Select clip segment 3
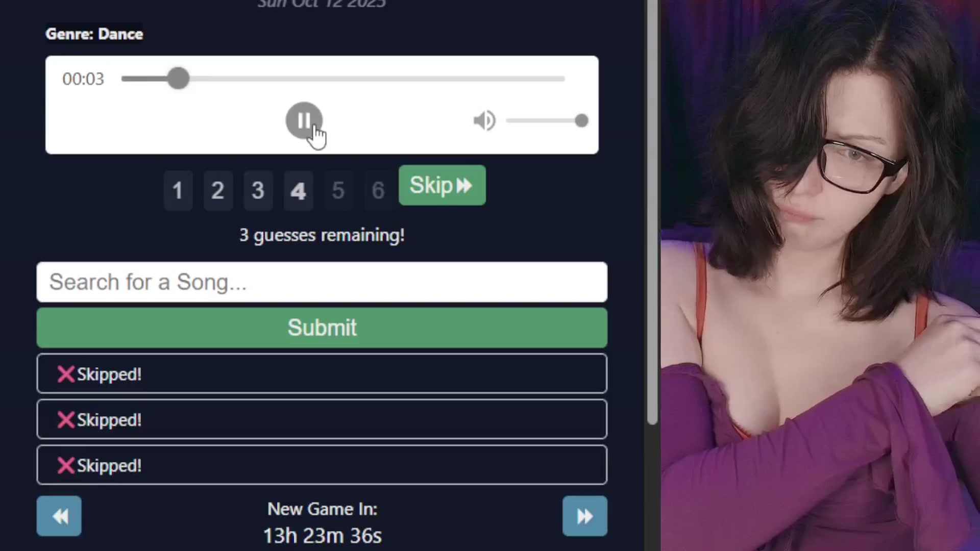 [x=258, y=190]
